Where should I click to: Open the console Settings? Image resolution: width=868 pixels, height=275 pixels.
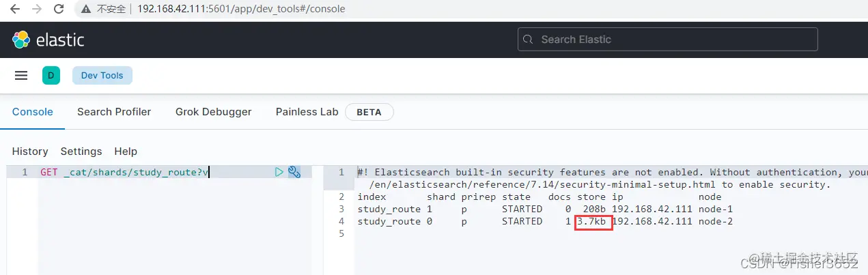(x=81, y=151)
